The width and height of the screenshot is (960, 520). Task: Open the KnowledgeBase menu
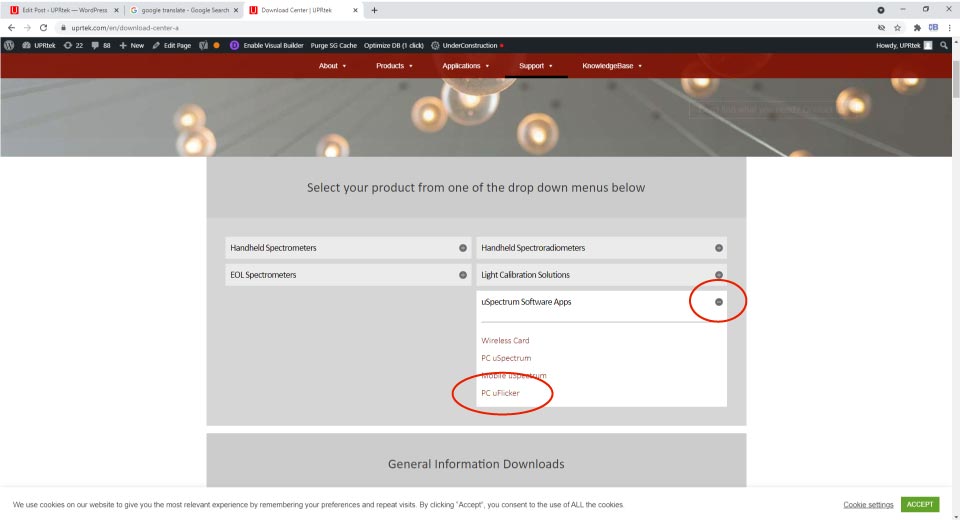(612, 66)
